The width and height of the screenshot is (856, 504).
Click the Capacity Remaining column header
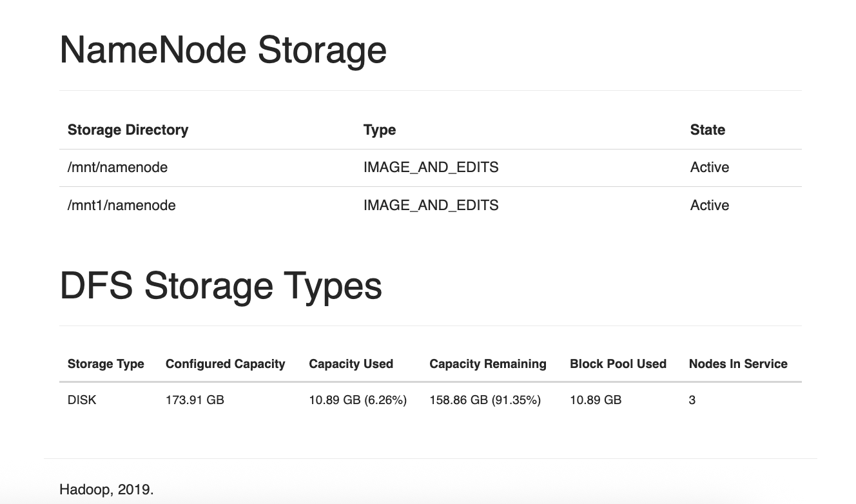pos(487,364)
